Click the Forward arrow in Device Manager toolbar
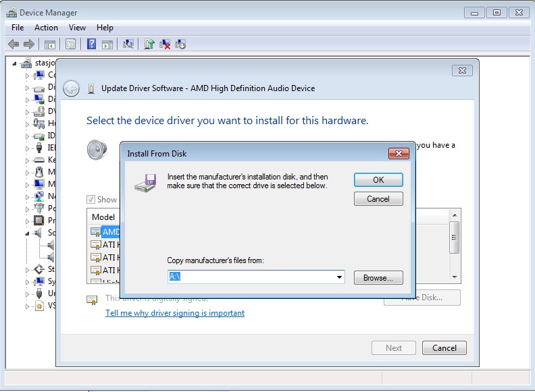 [29, 44]
